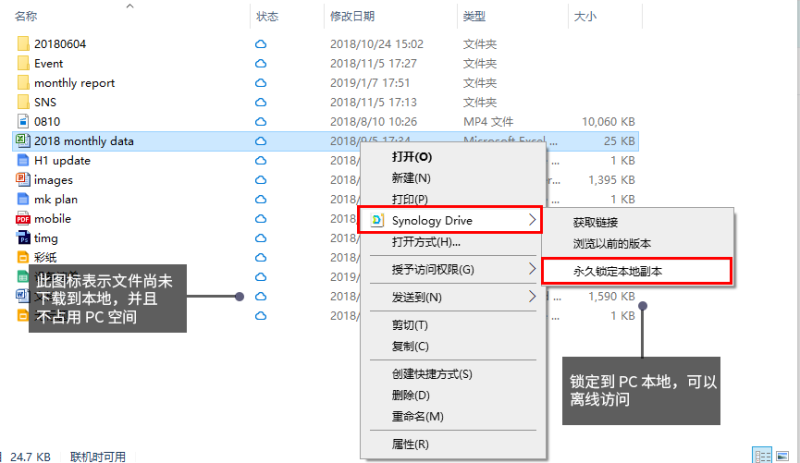Click the file name H1 update
800x463 pixels.
[62, 160]
